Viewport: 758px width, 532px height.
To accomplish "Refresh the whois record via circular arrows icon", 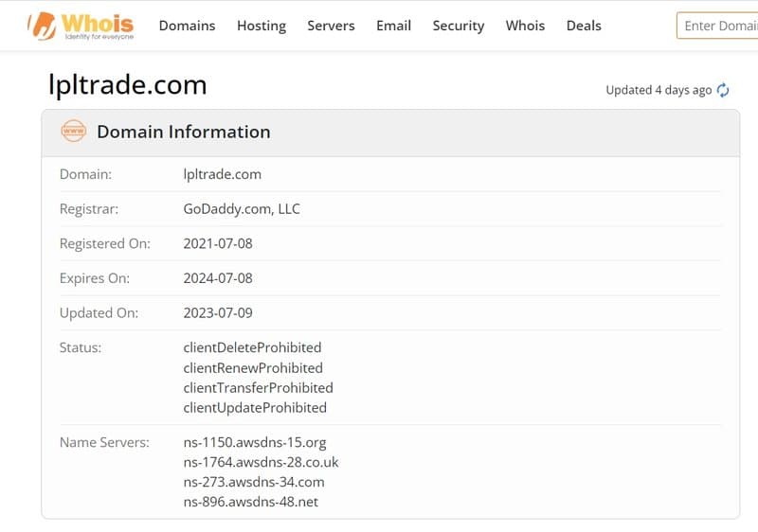I will (723, 90).
